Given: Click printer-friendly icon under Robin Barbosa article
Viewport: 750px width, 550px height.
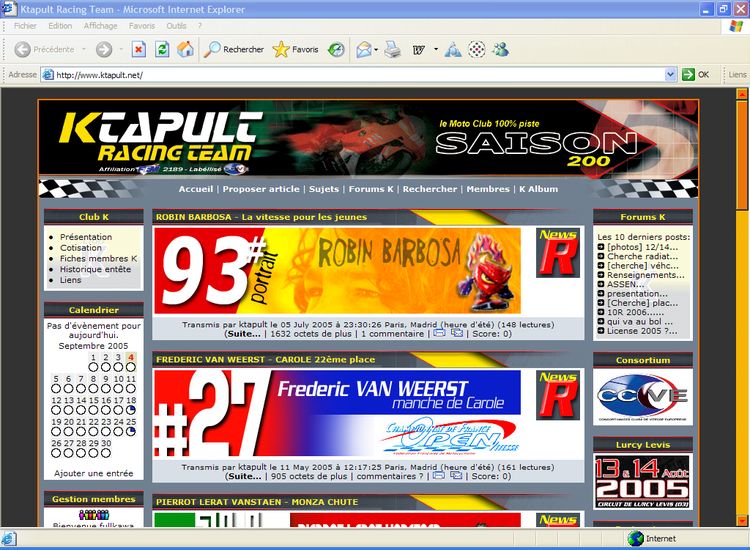Looking at the screenshot, I should pos(439,333).
